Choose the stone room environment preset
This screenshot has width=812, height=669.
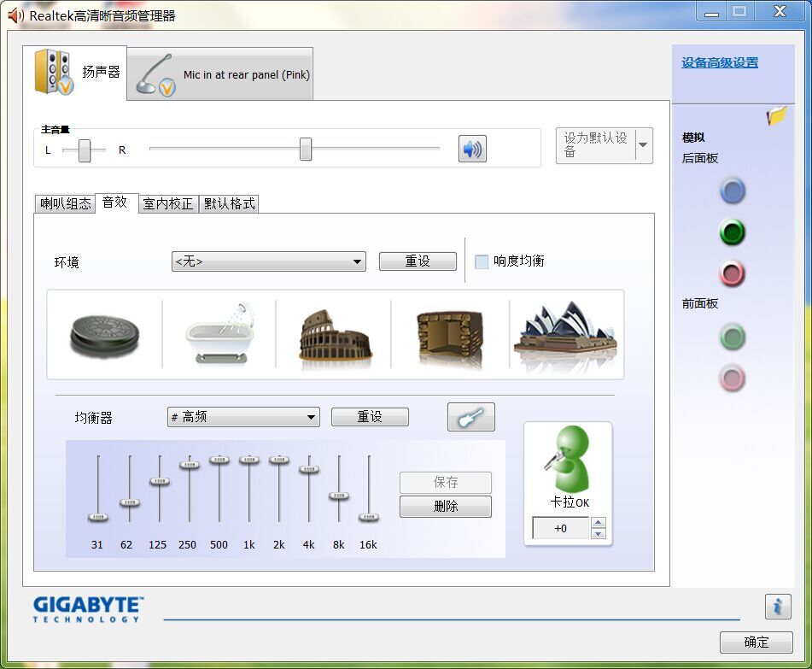[x=449, y=337]
